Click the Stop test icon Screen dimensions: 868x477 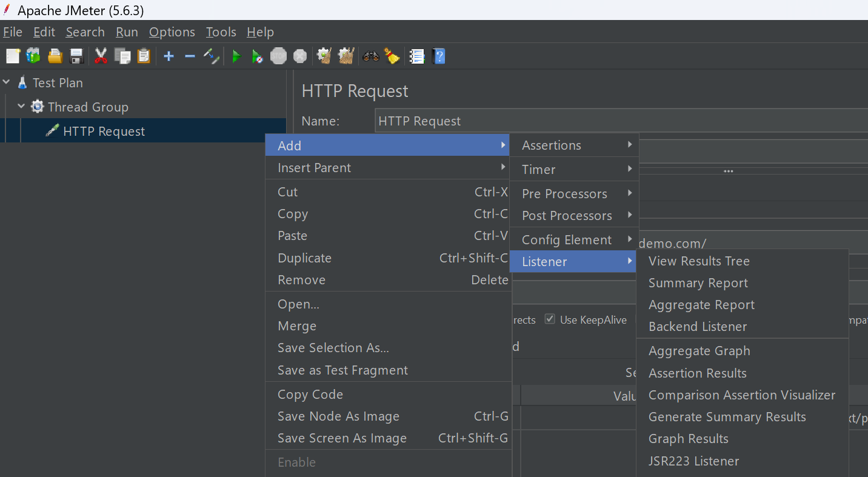click(278, 56)
